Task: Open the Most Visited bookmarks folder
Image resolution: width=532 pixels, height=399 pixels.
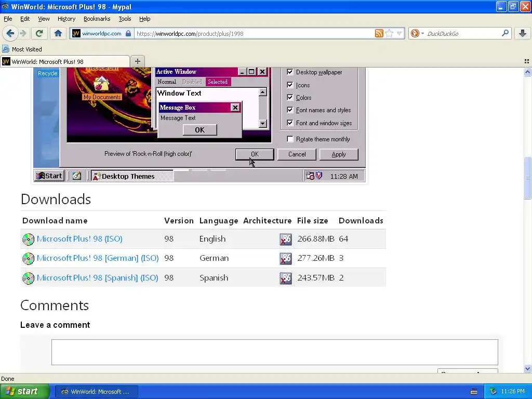Action: [x=22, y=49]
